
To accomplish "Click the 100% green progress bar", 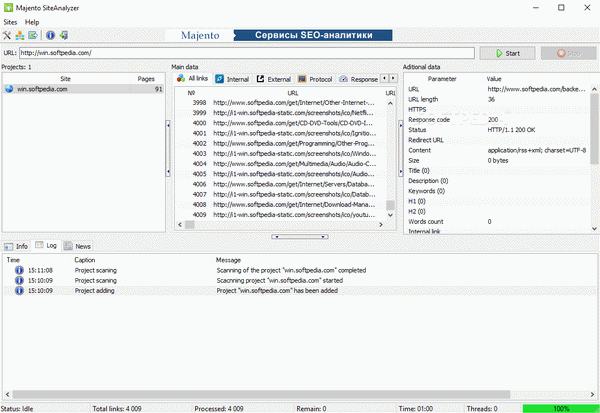I will pyautogui.click(x=561, y=409).
